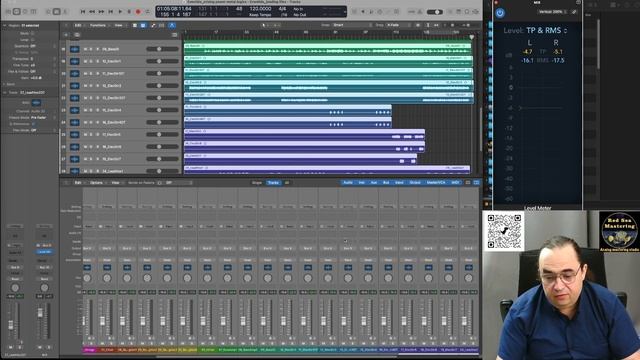The image size is (640, 360).
Task: Switch to list view icon in tracks menu bar
Action: [x=135, y=25]
